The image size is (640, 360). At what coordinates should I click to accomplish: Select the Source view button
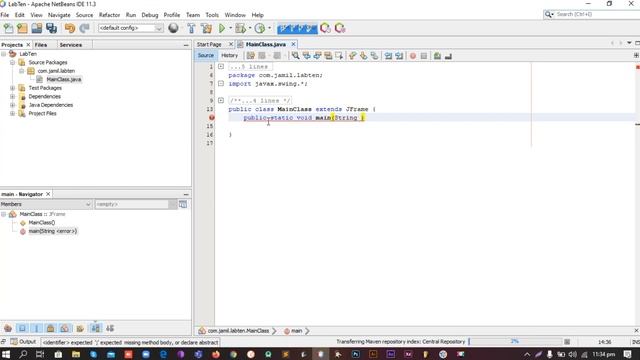tap(205, 56)
